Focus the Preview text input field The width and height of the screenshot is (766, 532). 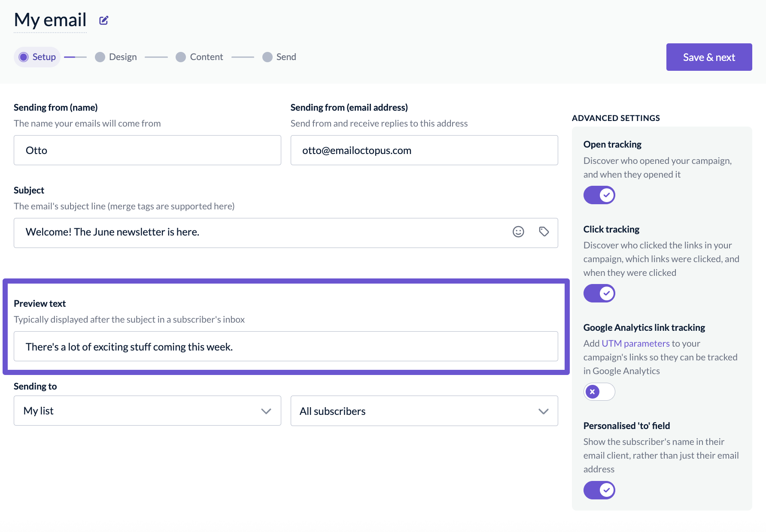point(286,347)
